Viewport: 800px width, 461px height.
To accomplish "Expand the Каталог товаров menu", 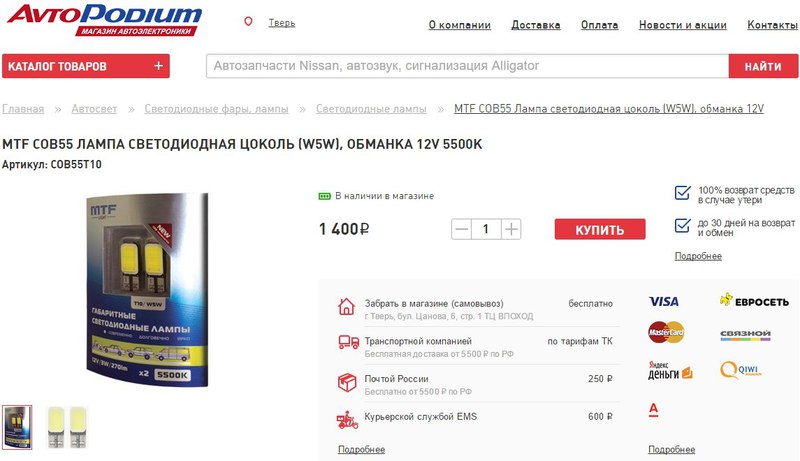I will point(86,66).
